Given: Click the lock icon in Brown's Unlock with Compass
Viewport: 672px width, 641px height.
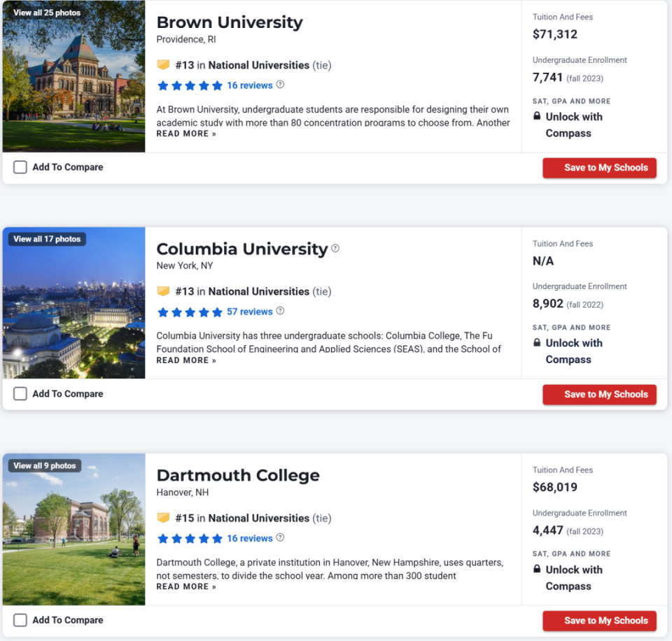Looking at the screenshot, I should click(537, 115).
